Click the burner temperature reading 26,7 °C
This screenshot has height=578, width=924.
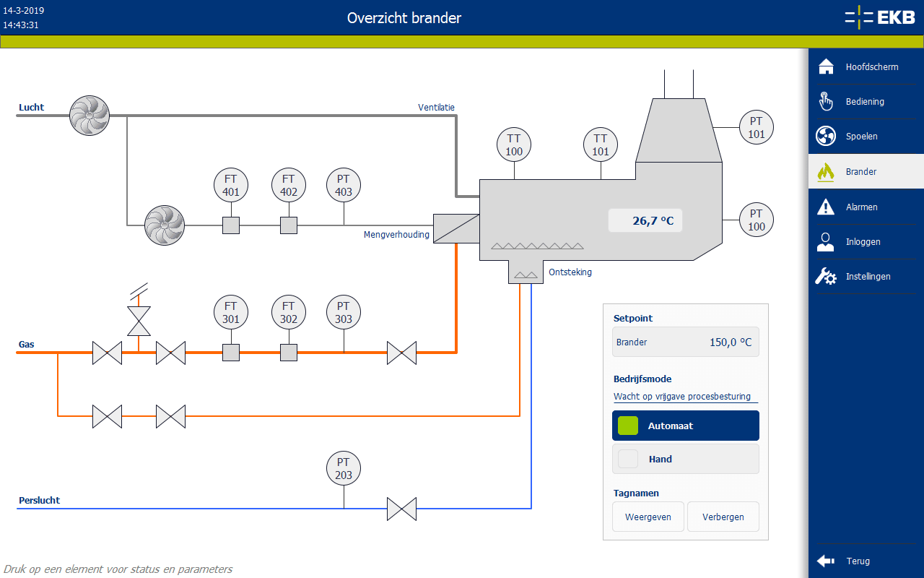(x=645, y=221)
